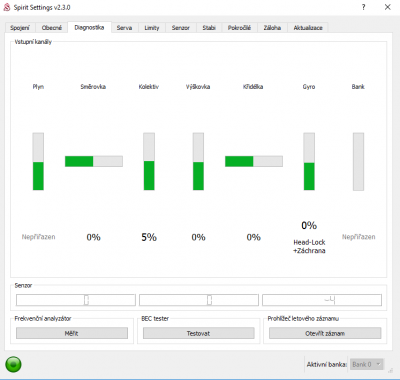Click the Směrovka horizontal channel bar
The height and width of the screenshot is (380, 400).
94,161
